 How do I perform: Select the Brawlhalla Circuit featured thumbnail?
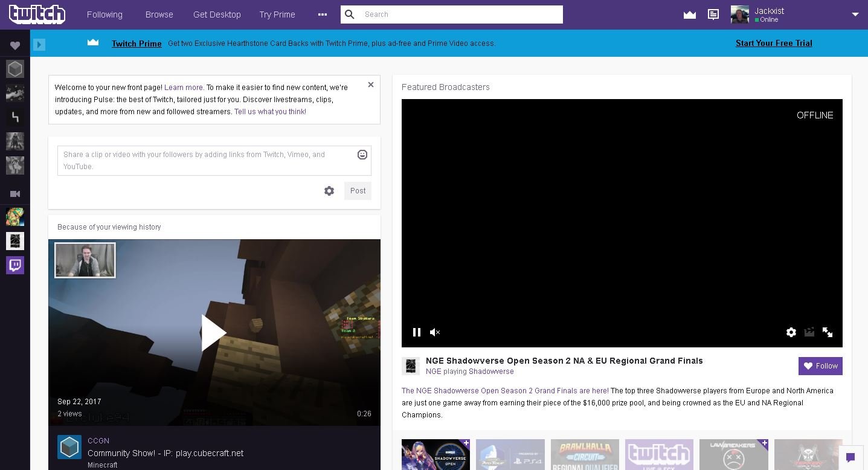tap(585, 454)
